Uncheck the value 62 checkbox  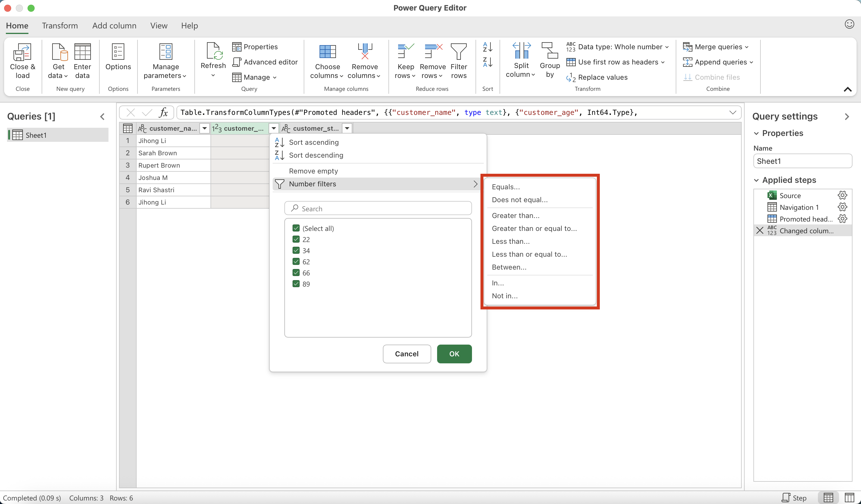(x=296, y=262)
